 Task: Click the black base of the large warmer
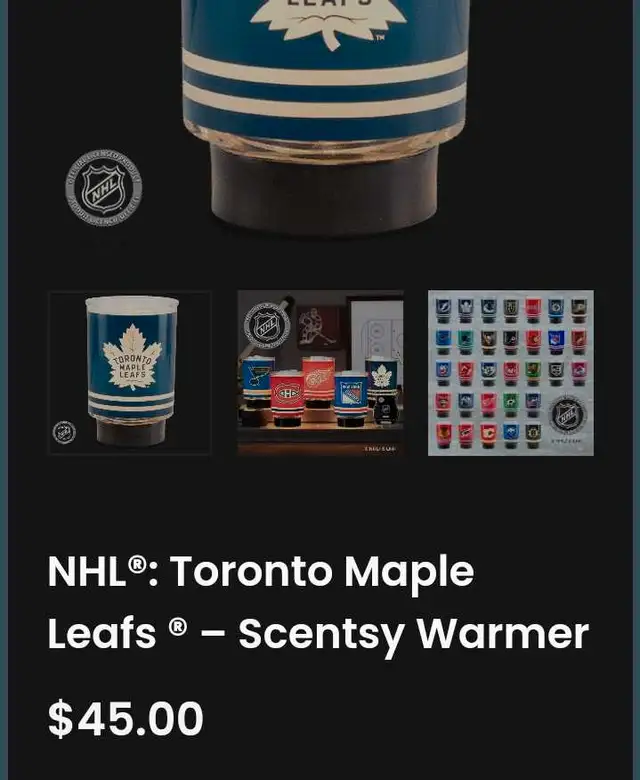pyautogui.click(x=324, y=189)
